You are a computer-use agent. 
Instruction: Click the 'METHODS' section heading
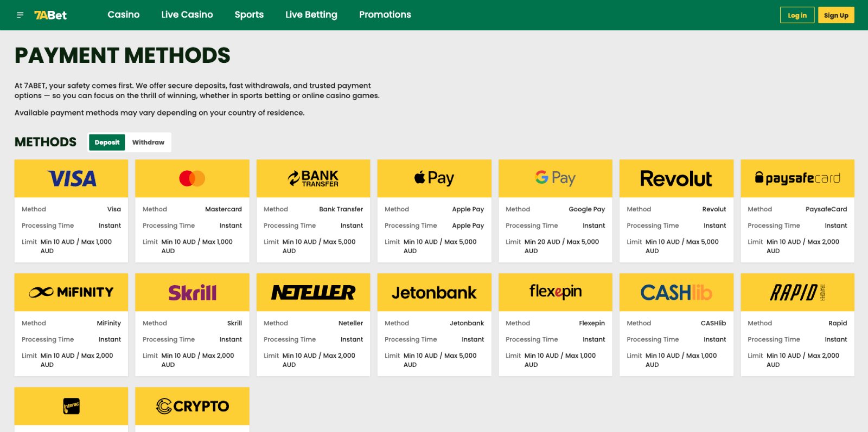(46, 142)
